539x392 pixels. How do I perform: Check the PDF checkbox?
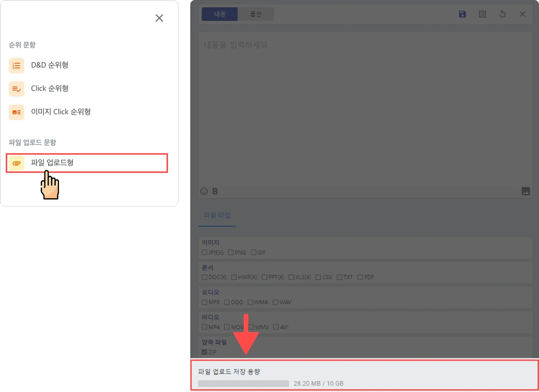tap(360, 277)
